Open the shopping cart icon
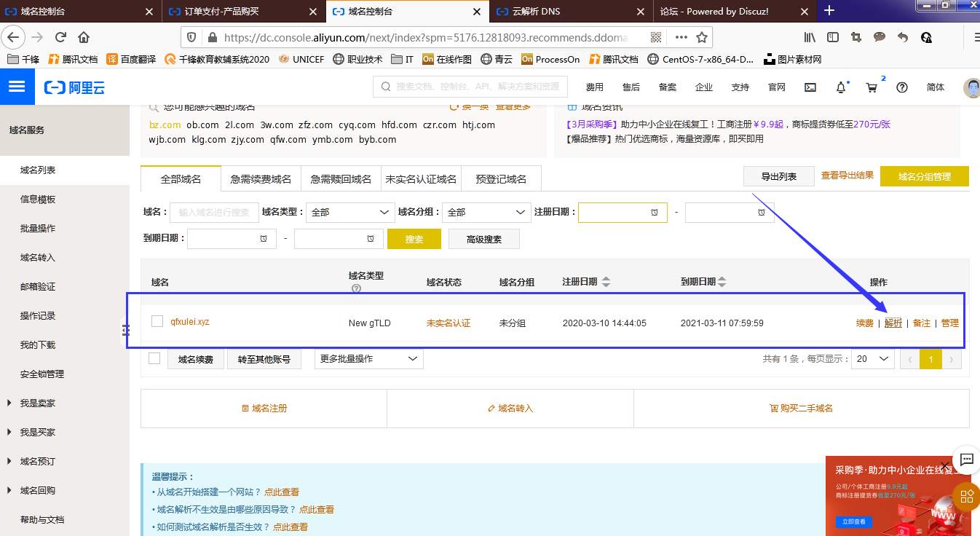This screenshot has width=980, height=536. click(872, 87)
